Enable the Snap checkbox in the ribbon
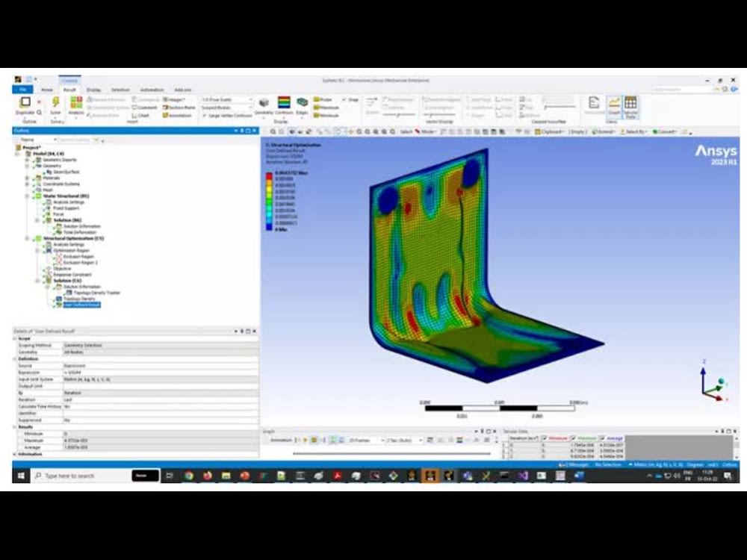This screenshot has height=560, width=747. point(344,99)
